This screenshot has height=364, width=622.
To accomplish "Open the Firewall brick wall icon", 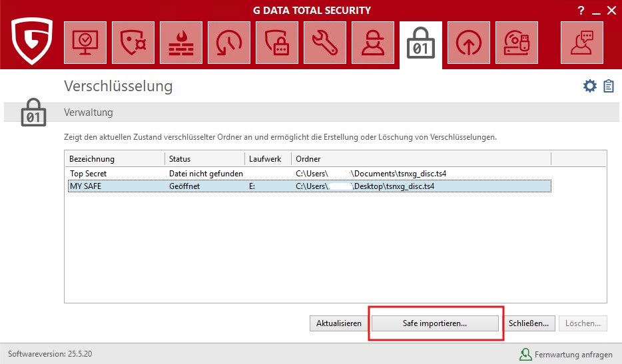I will pos(181,43).
